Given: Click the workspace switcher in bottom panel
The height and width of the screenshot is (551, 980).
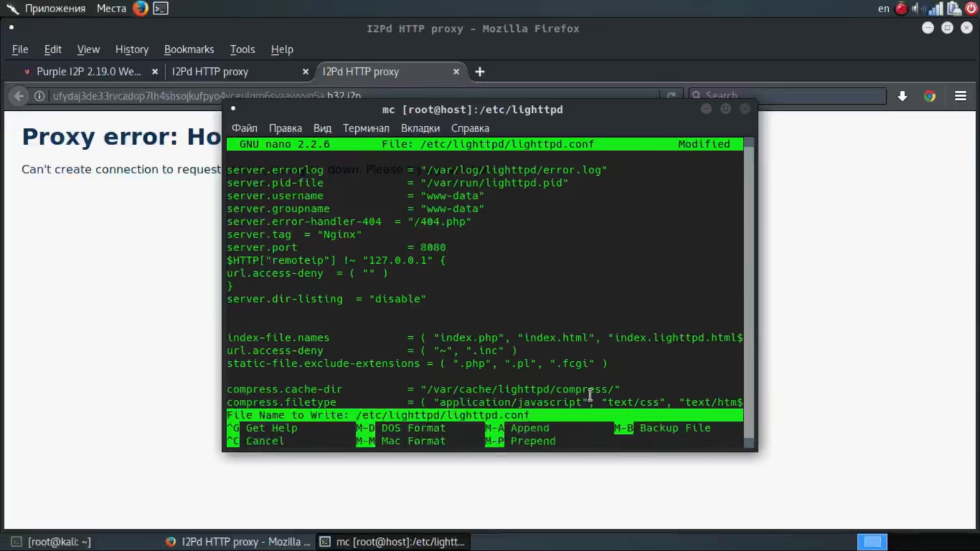Looking at the screenshot, I should [872, 542].
